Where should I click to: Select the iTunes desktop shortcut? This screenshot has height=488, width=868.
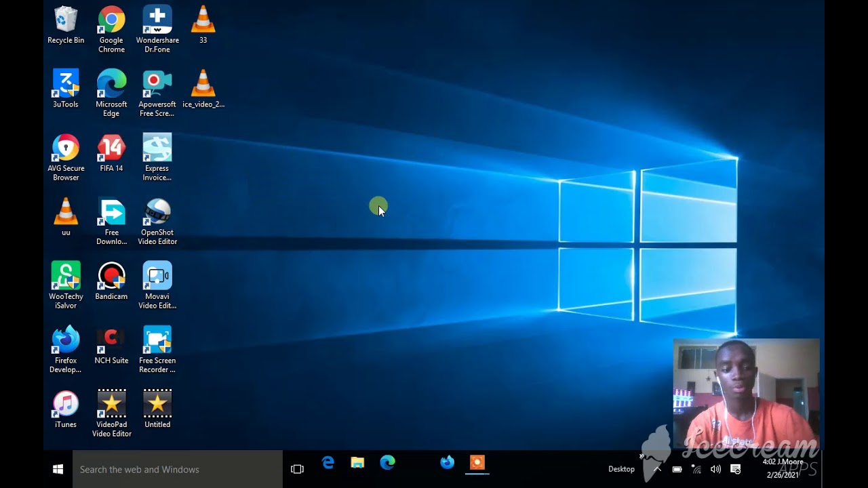pos(66,409)
